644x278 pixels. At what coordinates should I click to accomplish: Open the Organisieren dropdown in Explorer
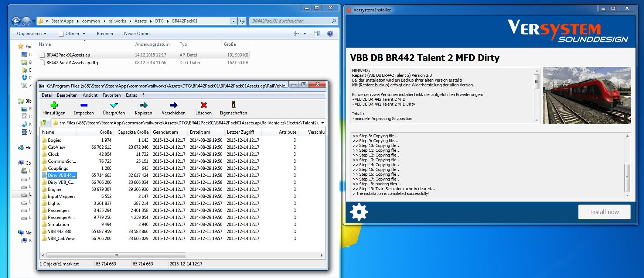(32, 34)
